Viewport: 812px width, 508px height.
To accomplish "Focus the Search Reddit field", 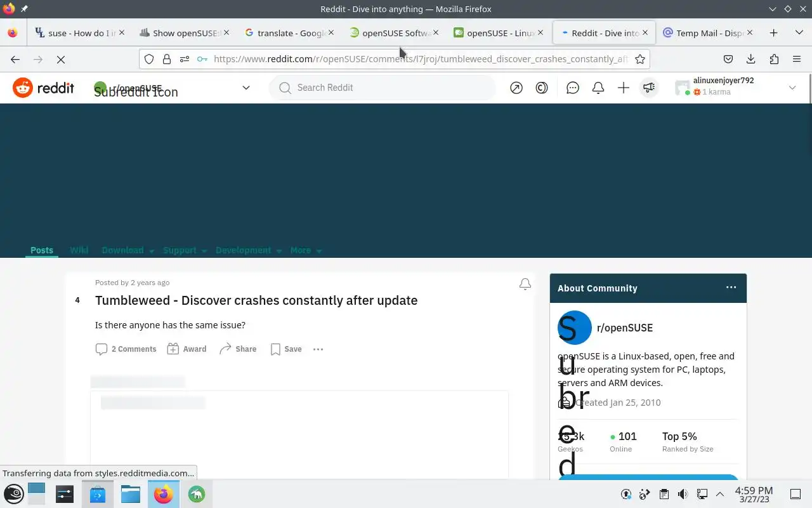I will coord(383,88).
